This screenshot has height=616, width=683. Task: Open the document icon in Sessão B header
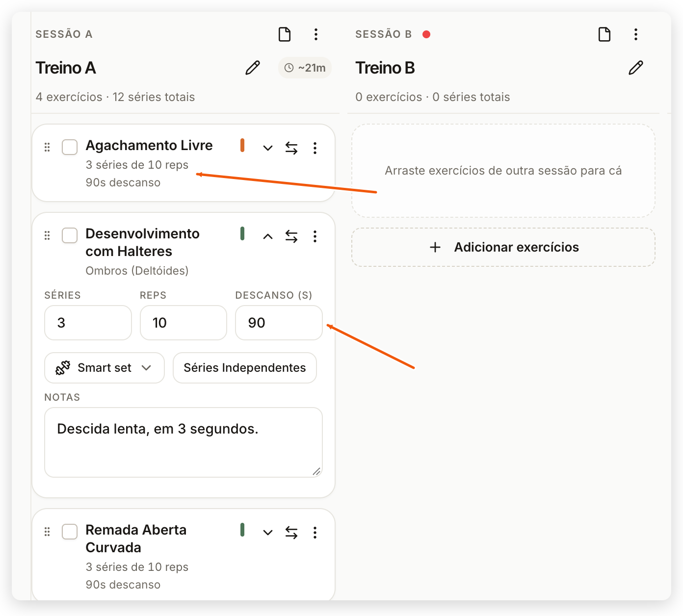tap(604, 34)
